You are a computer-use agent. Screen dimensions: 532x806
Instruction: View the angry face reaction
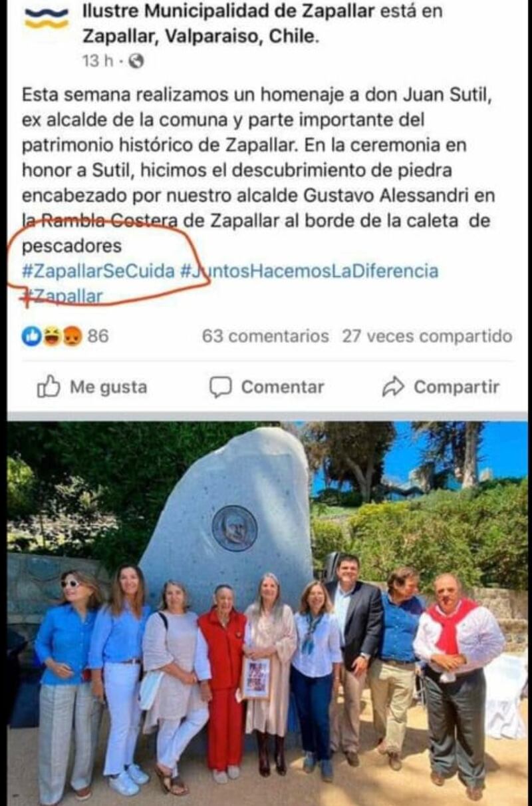(72, 337)
